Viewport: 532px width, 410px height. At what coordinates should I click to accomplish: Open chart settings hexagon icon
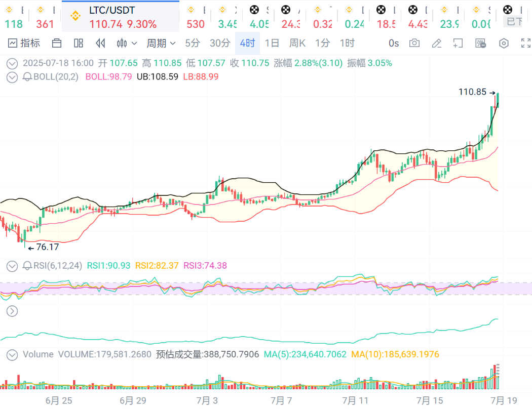coord(504,44)
